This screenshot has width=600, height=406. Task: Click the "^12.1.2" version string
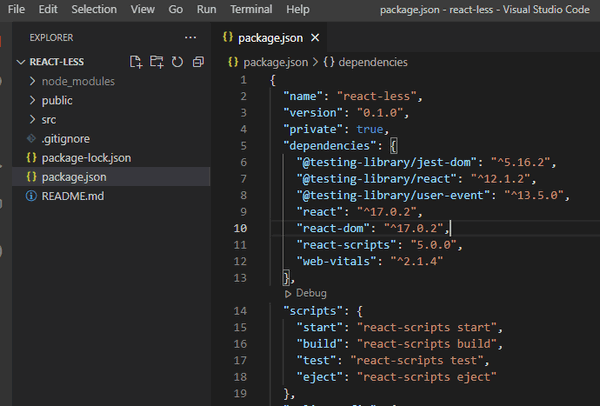[501, 179]
